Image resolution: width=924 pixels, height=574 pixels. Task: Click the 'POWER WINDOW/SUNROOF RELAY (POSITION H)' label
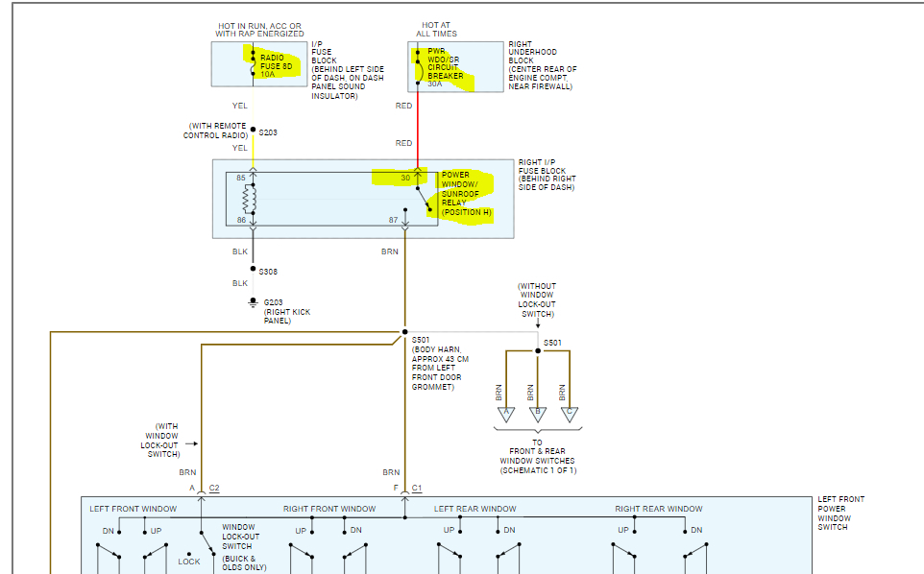coord(466,194)
